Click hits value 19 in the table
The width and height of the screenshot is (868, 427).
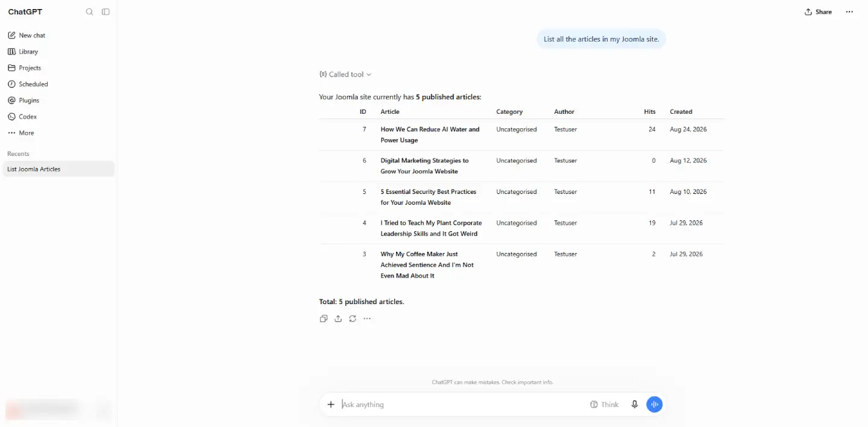tap(652, 223)
